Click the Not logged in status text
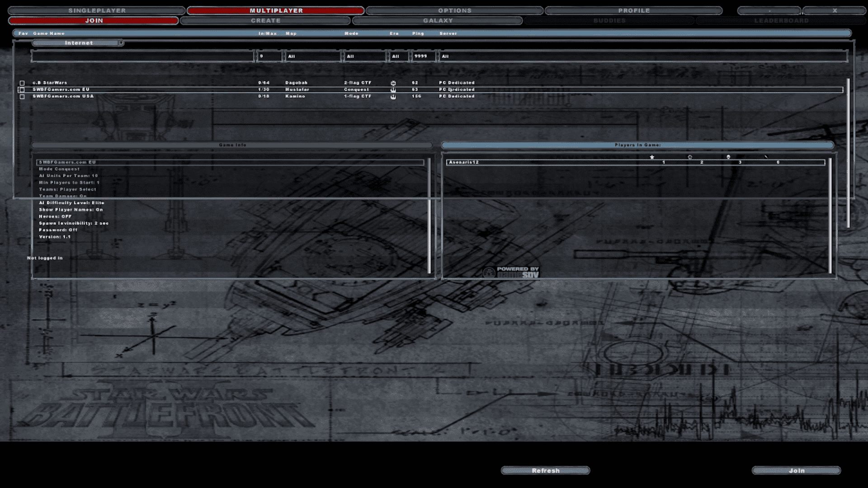Screen dimensions: 868x488 [x=45, y=258]
